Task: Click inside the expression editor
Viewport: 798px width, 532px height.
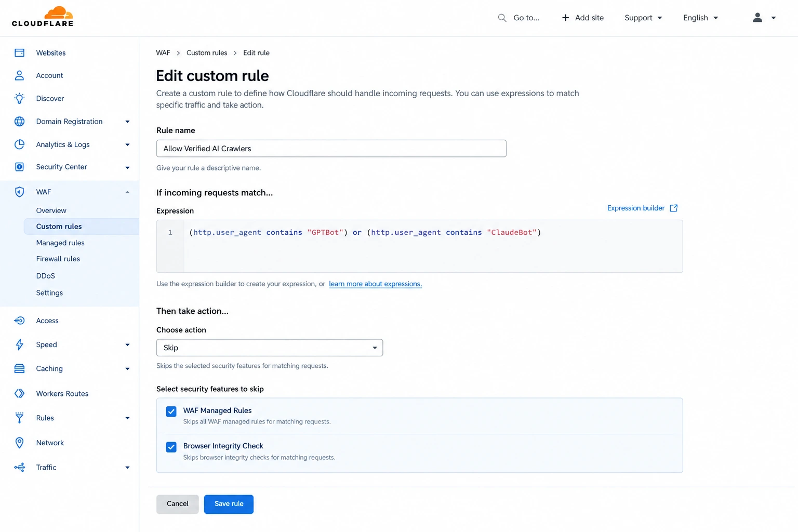Action: pyautogui.click(x=420, y=246)
